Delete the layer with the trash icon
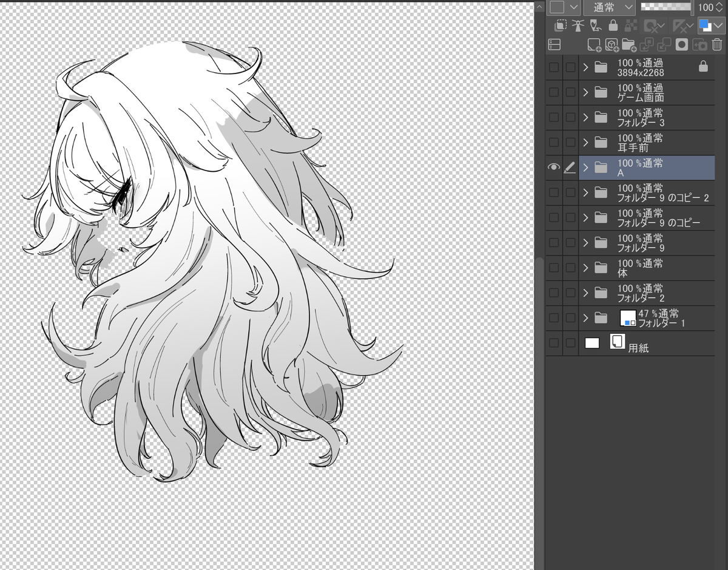 pyautogui.click(x=717, y=44)
